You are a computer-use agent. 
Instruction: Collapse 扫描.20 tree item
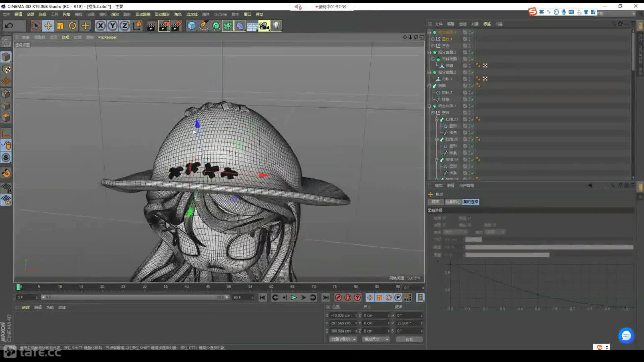(x=436, y=139)
